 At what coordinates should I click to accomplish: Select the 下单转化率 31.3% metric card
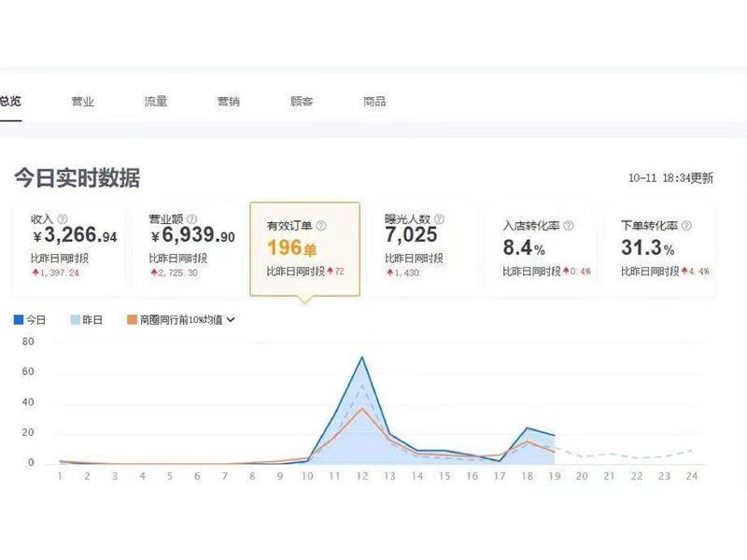(660, 249)
